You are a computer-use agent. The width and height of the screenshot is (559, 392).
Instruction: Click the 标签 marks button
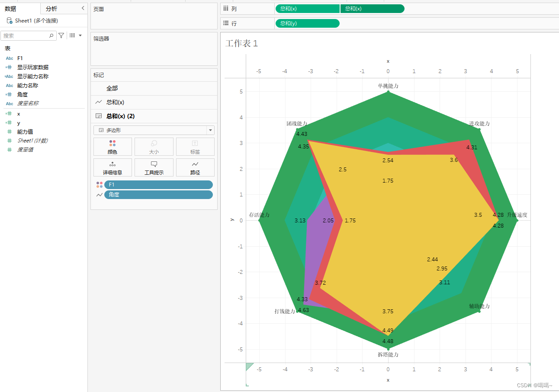(x=195, y=147)
